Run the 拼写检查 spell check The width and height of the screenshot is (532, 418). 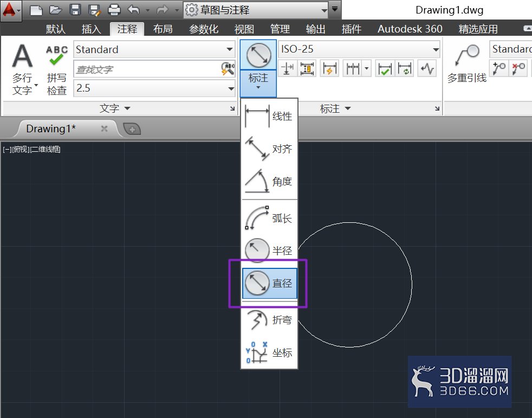57,70
